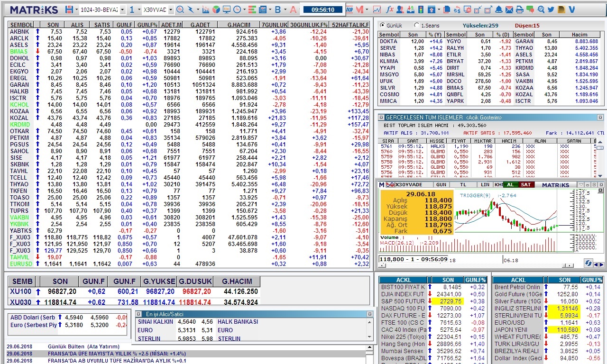Click the TL currency tab in chart
Viewport: 607px width, 364px height.
tap(463, 184)
